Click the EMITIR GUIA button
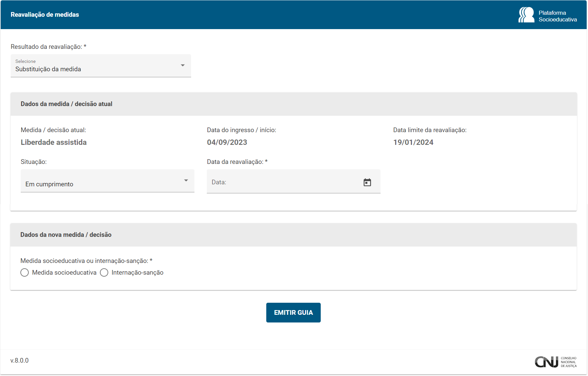588x376 pixels. (293, 312)
